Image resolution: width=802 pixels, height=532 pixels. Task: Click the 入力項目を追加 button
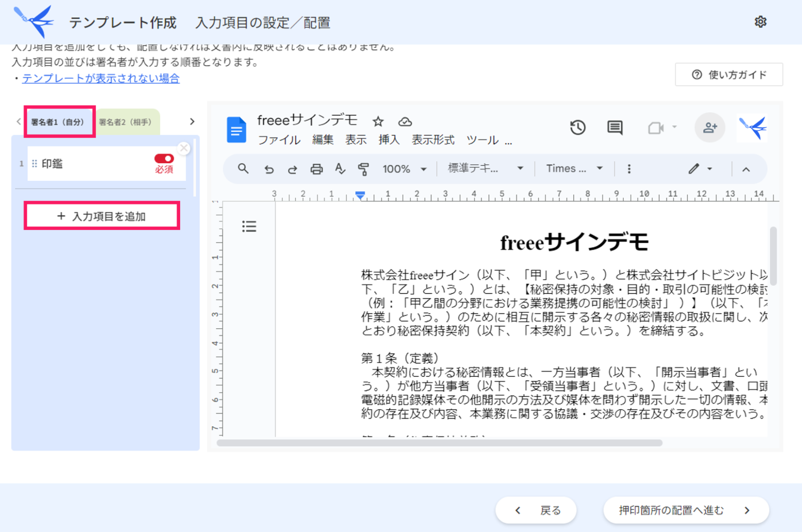102,216
